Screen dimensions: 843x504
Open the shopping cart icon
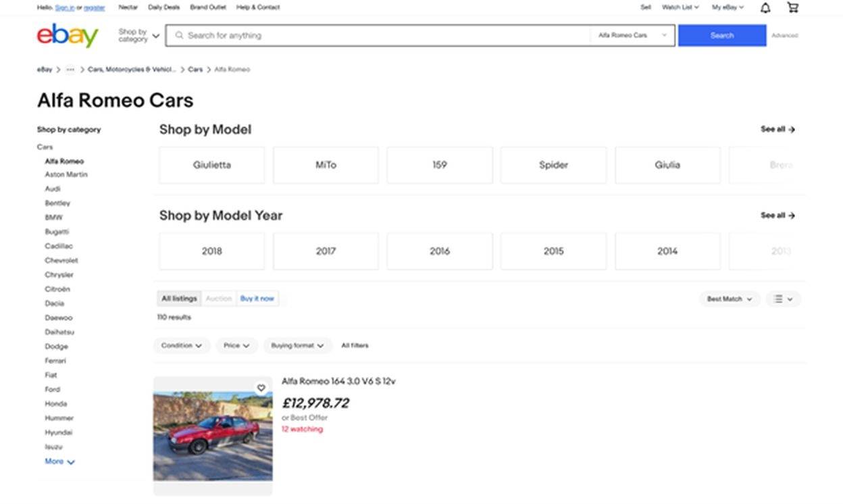[x=793, y=7]
